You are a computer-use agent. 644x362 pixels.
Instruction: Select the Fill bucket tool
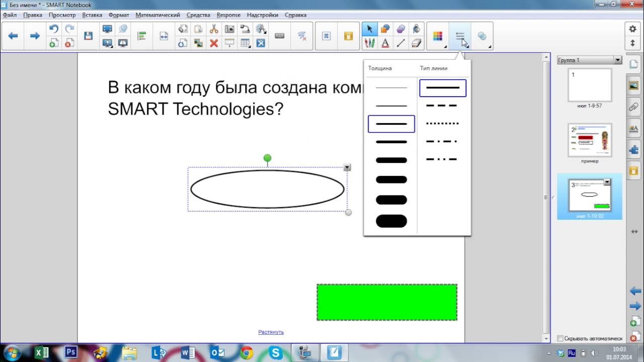click(416, 29)
